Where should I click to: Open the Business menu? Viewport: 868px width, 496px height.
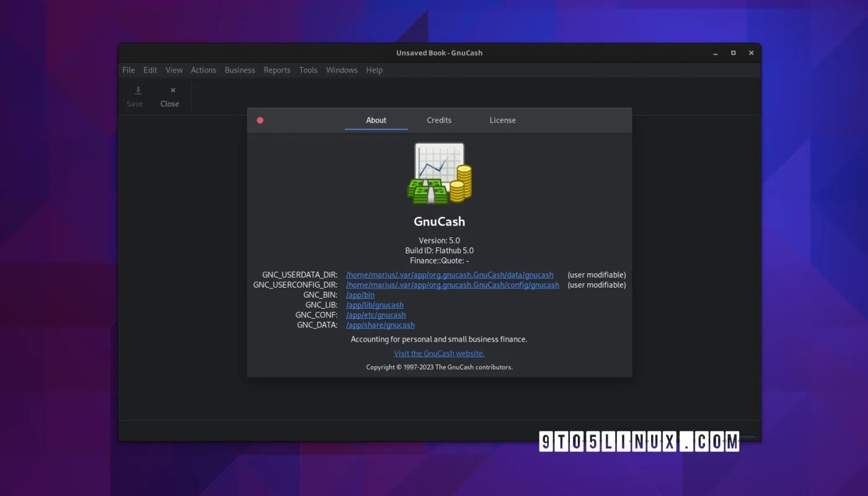[x=240, y=70]
